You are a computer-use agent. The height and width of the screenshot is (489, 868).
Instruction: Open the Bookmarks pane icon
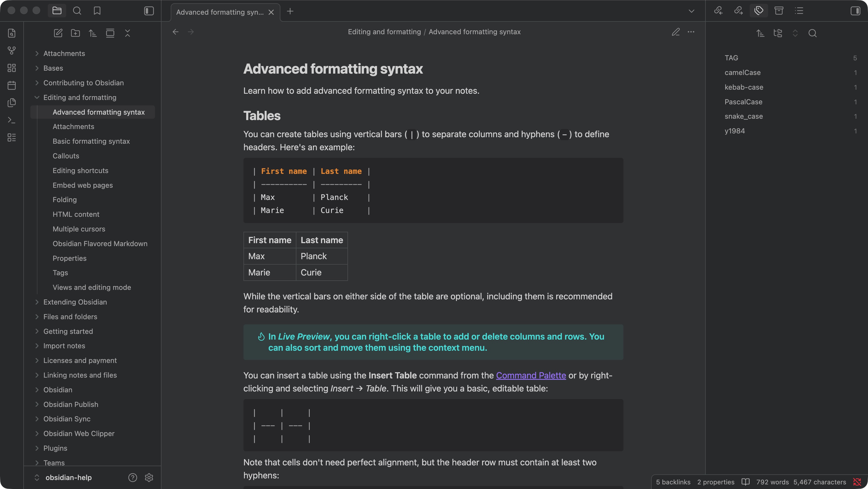(x=97, y=11)
